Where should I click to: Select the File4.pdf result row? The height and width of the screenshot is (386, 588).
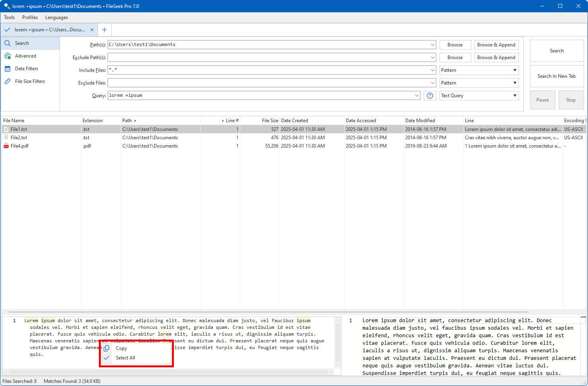click(x=294, y=146)
